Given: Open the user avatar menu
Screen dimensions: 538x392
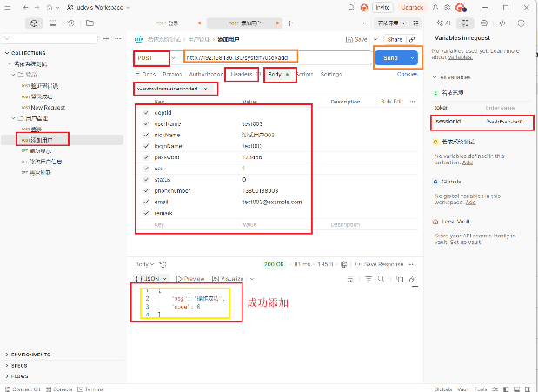Looking at the screenshot, I should click(x=460, y=8).
